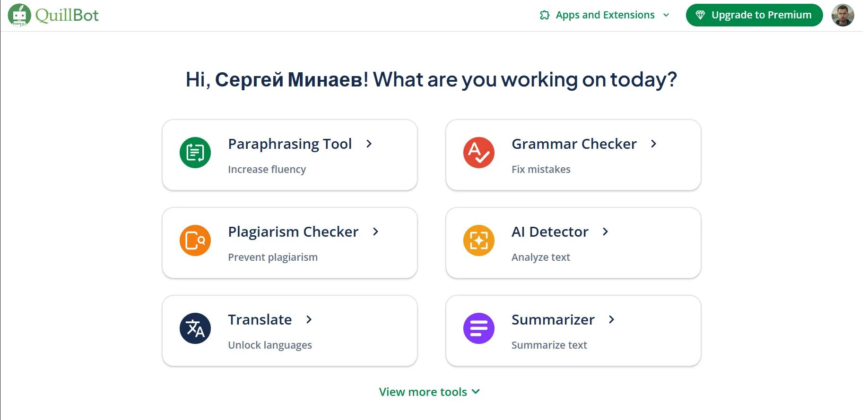The image size is (868, 420).
Task: Click the QuillBot wordmark text
Action: tap(67, 16)
